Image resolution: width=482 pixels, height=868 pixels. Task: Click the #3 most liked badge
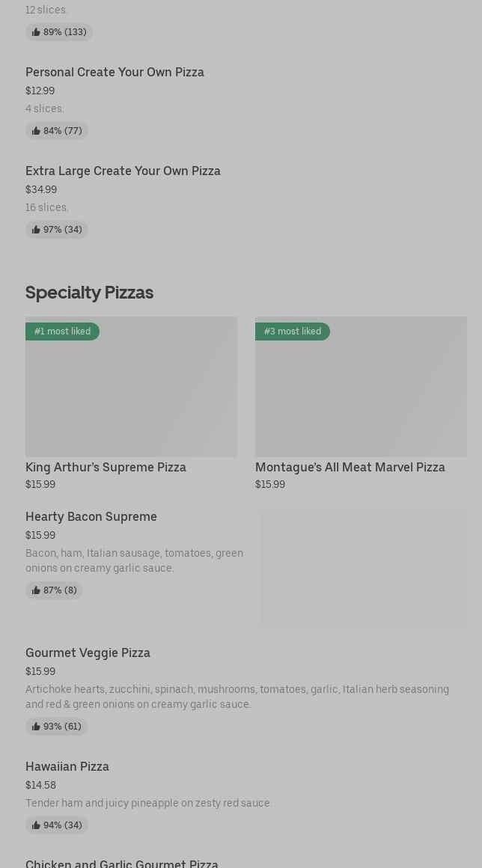point(293,331)
